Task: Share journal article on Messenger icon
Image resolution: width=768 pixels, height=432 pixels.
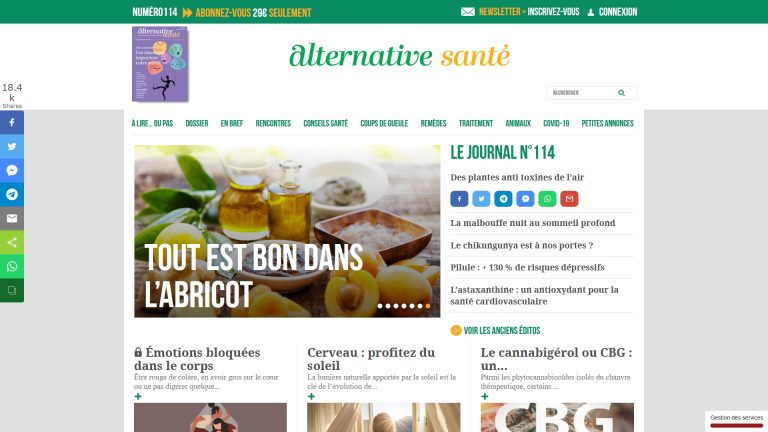Action: [x=525, y=199]
